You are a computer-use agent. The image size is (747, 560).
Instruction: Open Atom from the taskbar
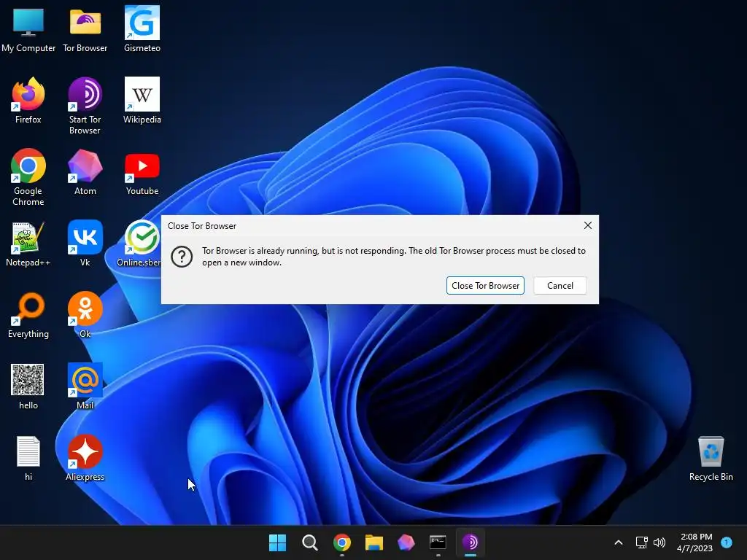click(406, 542)
